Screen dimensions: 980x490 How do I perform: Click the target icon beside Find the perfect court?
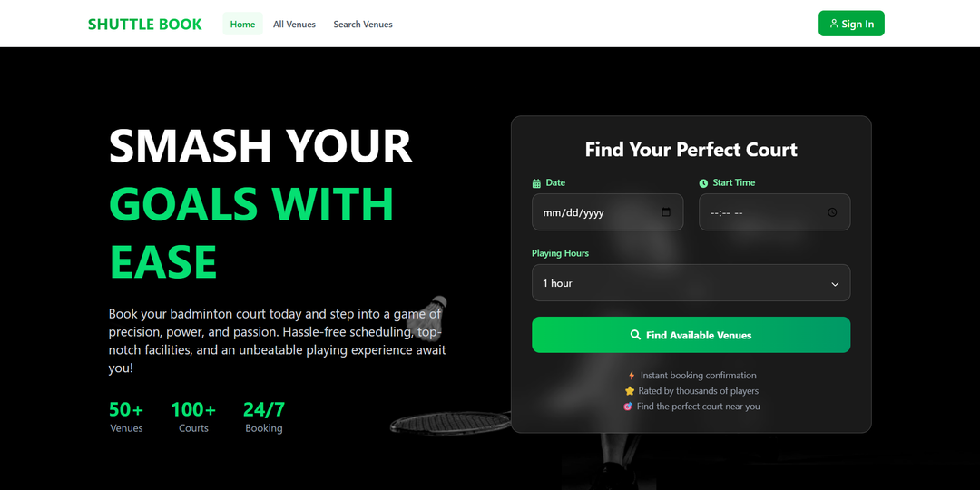[x=628, y=407]
